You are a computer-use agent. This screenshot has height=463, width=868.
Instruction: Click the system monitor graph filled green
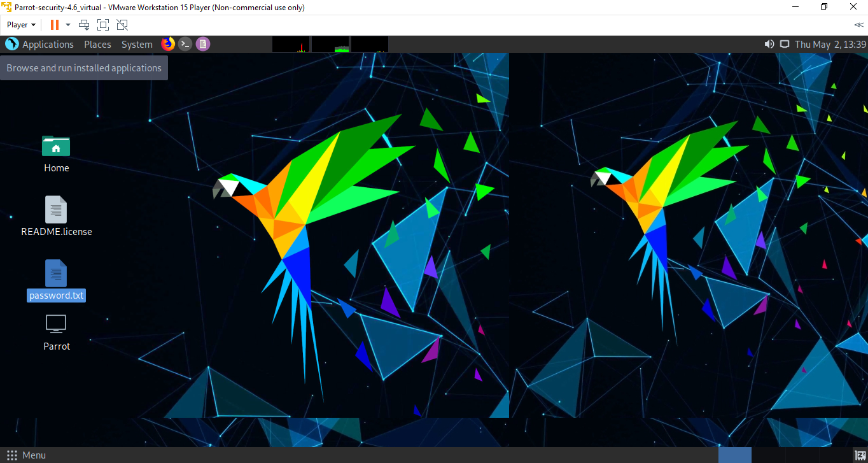(x=330, y=44)
